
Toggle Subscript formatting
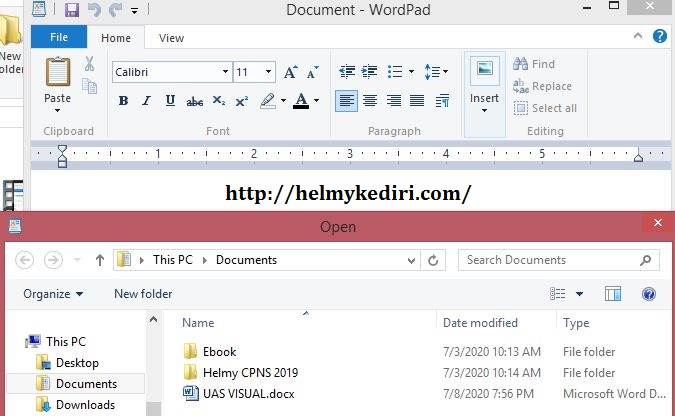219,101
